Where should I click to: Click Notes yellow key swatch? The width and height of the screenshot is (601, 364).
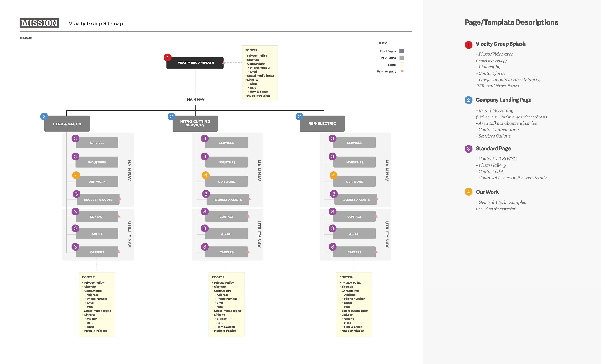coord(402,65)
